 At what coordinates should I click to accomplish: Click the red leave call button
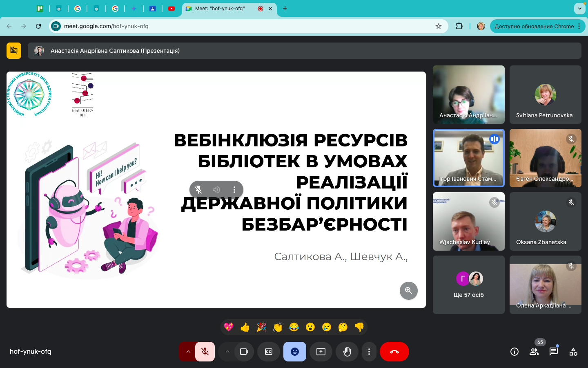coord(394,352)
